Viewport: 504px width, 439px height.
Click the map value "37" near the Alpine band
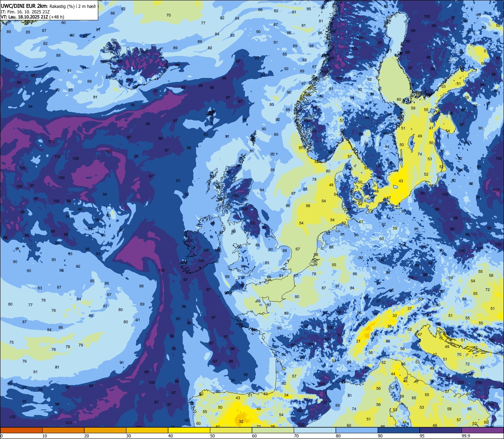point(409,308)
